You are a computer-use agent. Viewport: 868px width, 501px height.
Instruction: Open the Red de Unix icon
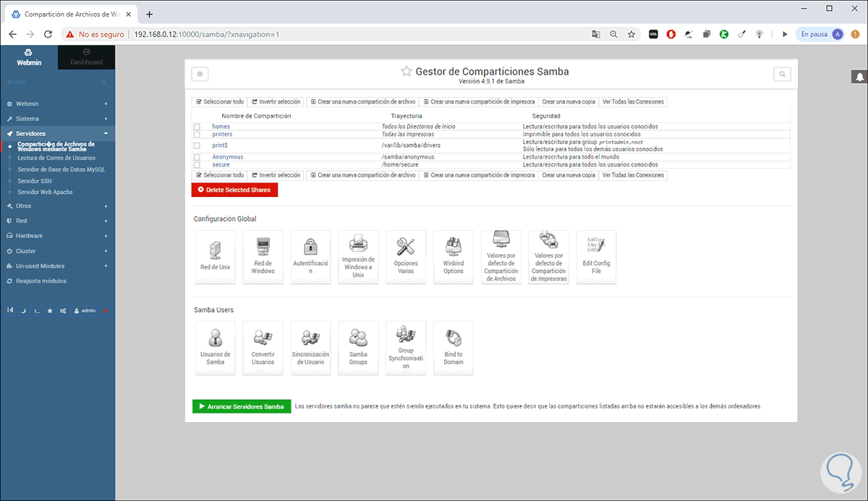tap(215, 257)
